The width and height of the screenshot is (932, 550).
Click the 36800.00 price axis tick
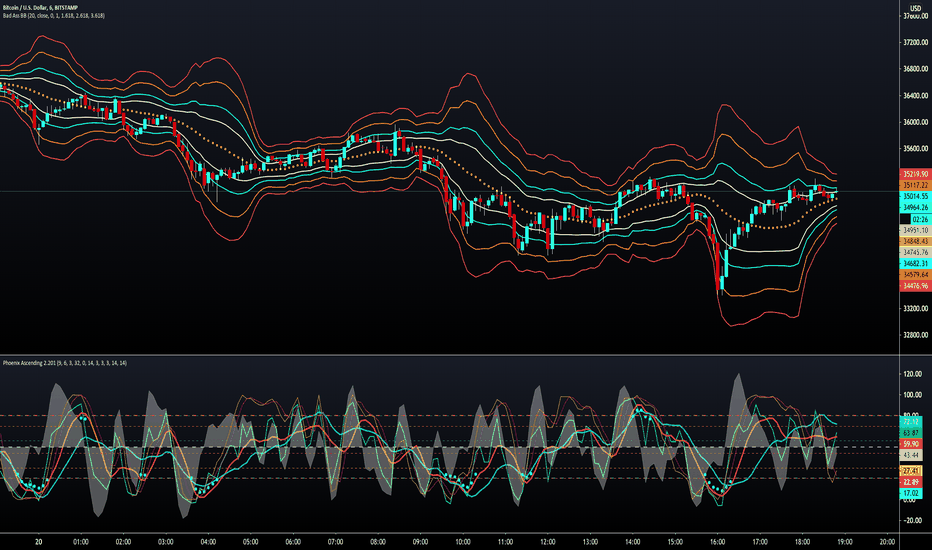point(915,69)
